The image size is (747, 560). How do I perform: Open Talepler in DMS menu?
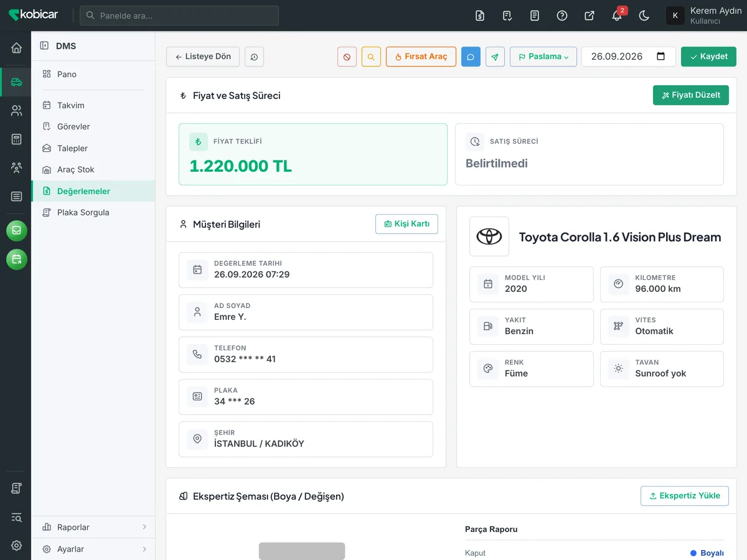[93, 148]
